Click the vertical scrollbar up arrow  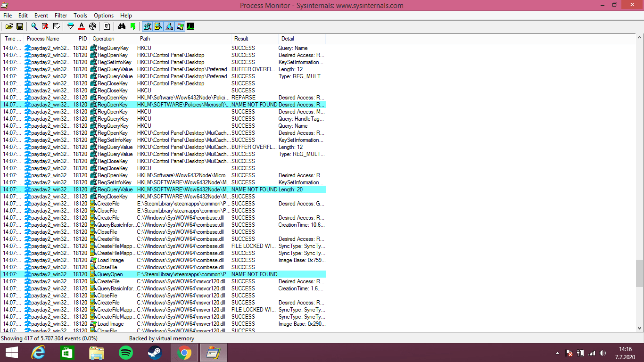pyautogui.click(x=640, y=39)
